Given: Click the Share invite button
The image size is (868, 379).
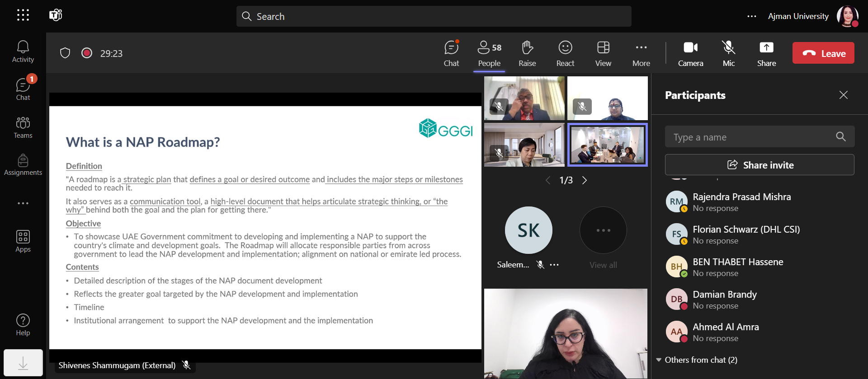Looking at the screenshot, I should pos(759,165).
